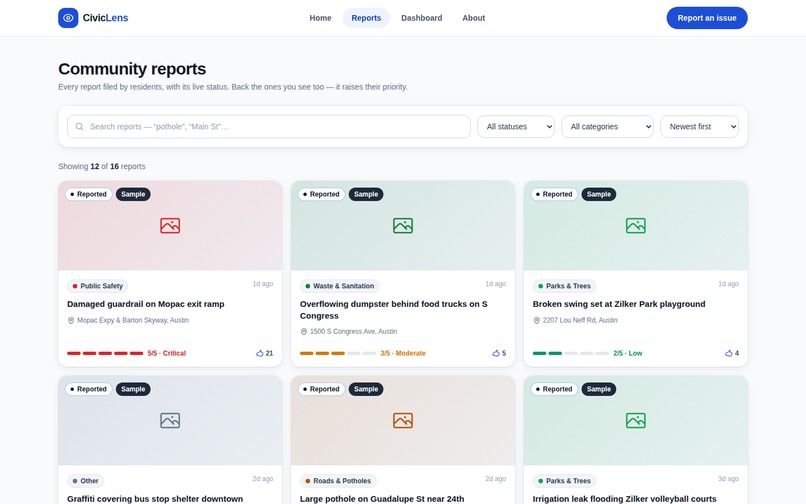
Task: Click the Waste & Sanitation category tag
Action: click(340, 286)
